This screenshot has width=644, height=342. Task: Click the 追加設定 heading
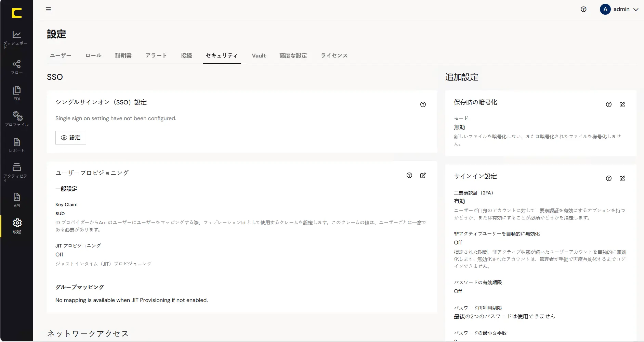click(462, 77)
